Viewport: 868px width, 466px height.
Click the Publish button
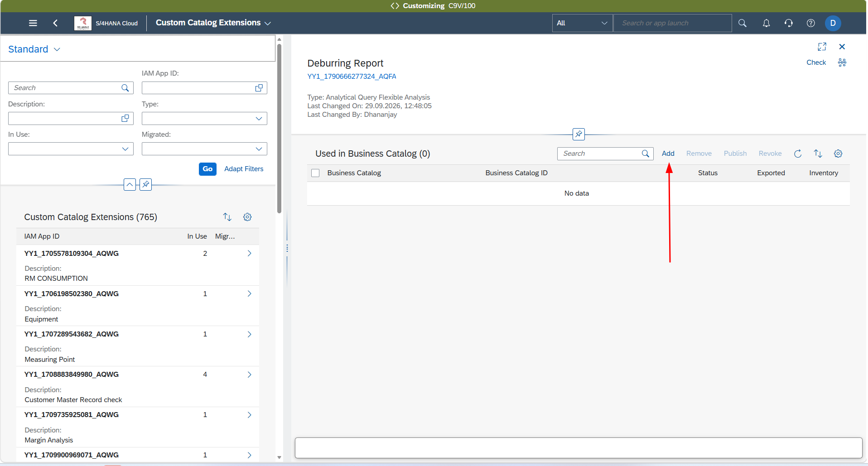735,154
